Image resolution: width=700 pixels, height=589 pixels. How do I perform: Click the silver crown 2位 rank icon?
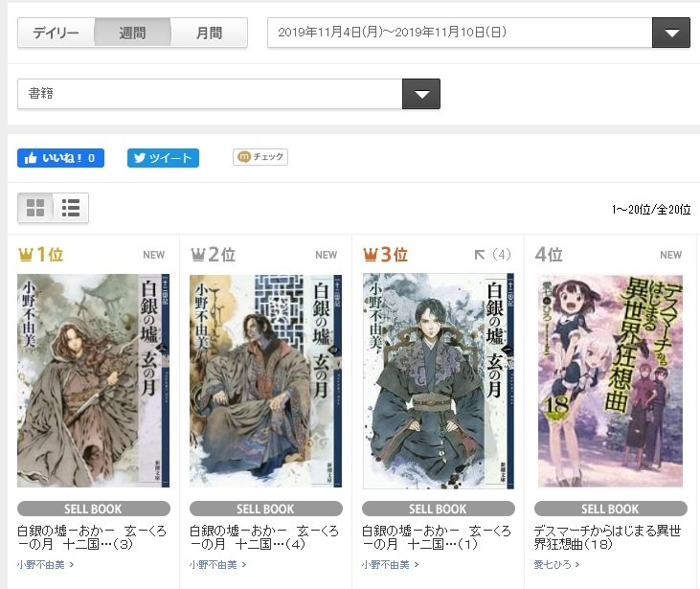[213, 255]
